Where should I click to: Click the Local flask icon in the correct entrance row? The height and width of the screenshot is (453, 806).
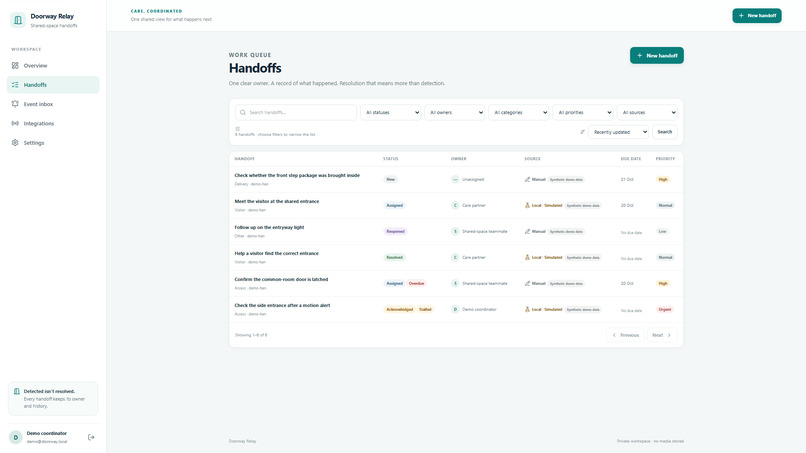coord(527,257)
